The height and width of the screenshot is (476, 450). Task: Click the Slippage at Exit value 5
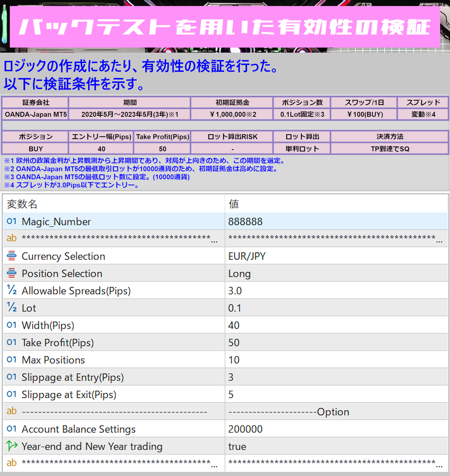231,394
